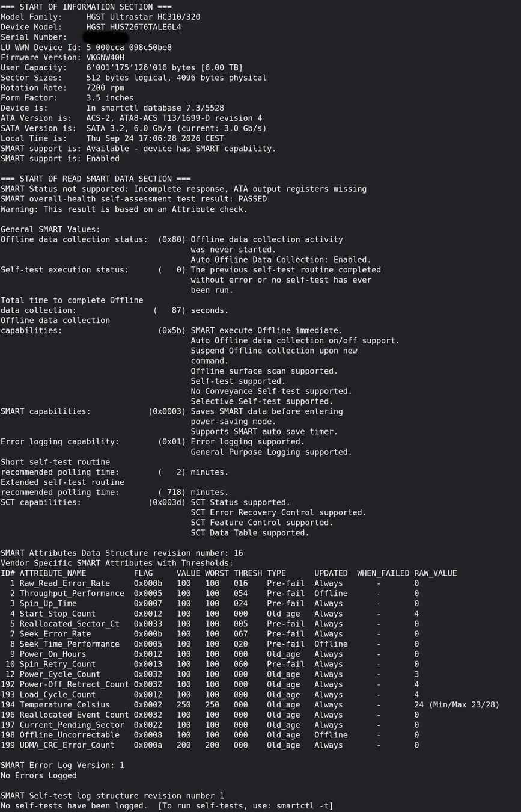The height and width of the screenshot is (812, 521).
Task: Click the rotation rate '7200 rpm'
Action: [x=105, y=88]
